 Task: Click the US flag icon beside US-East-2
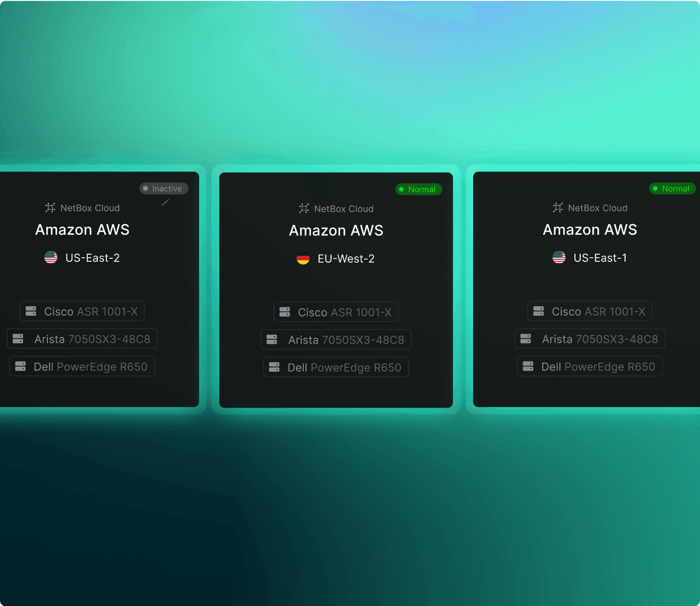coord(51,258)
